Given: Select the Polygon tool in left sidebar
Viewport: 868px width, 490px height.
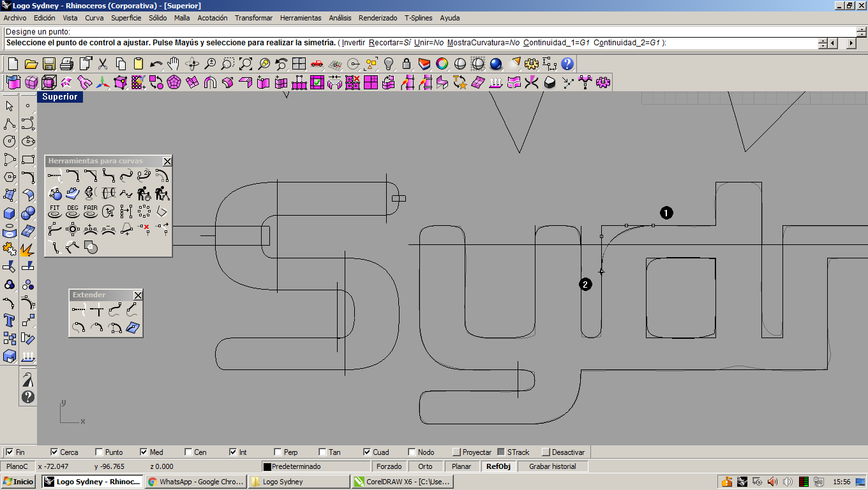Looking at the screenshot, I should 10,177.
